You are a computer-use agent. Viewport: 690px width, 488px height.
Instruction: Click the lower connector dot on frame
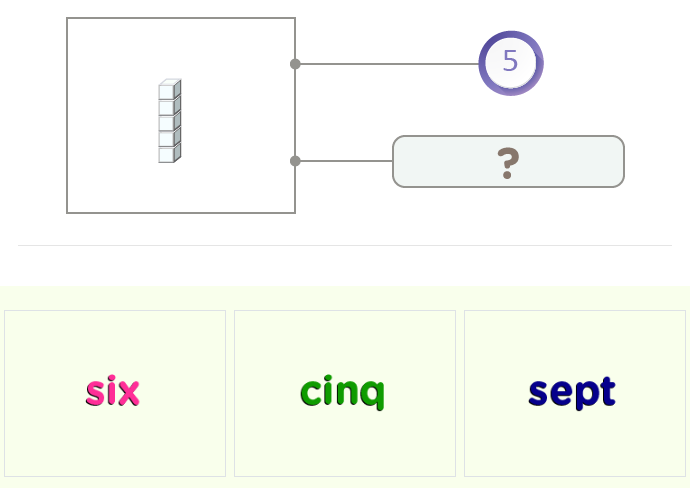pos(295,161)
